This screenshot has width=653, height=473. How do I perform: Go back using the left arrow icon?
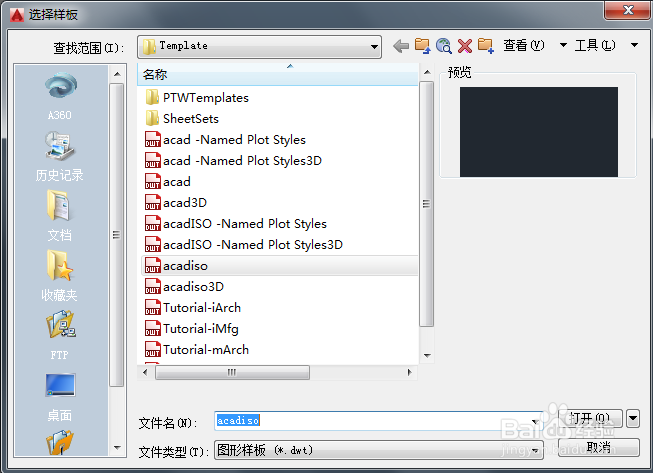click(x=401, y=46)
